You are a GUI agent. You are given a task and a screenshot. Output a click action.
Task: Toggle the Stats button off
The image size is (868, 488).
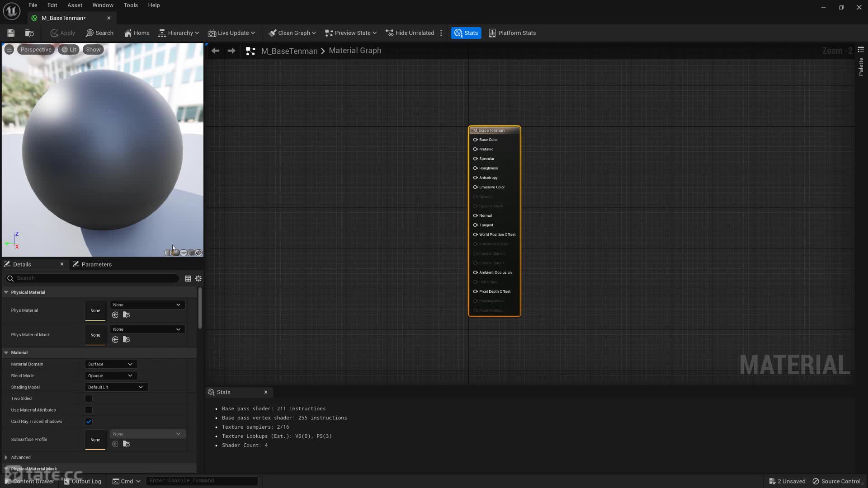[x=466, y=33]
